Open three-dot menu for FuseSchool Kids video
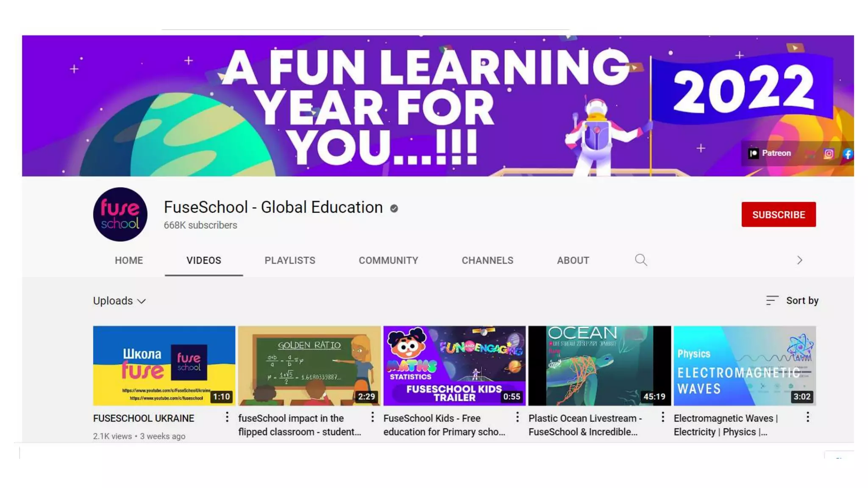This screenshot has width=868, height=488. click(x=517, y=417)
